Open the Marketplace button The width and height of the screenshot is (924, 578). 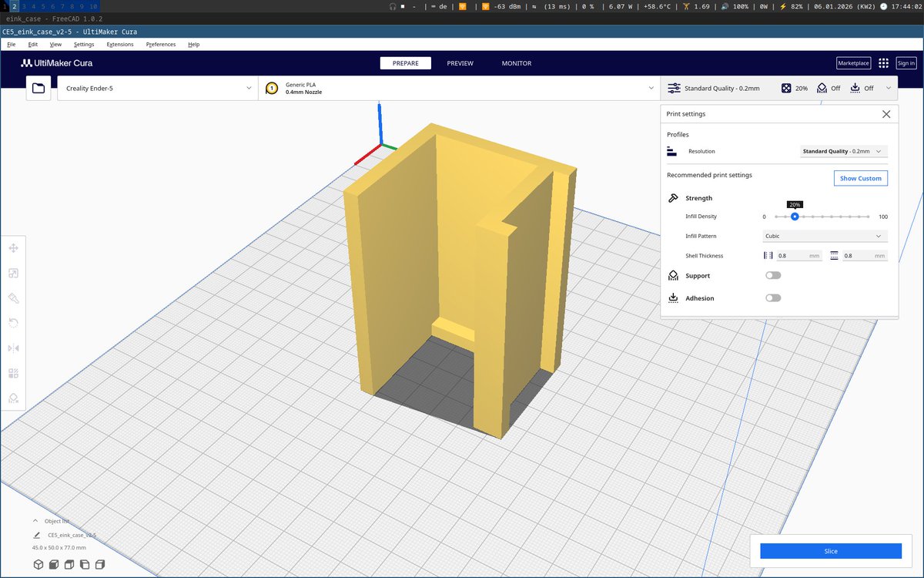pos(853,63)
